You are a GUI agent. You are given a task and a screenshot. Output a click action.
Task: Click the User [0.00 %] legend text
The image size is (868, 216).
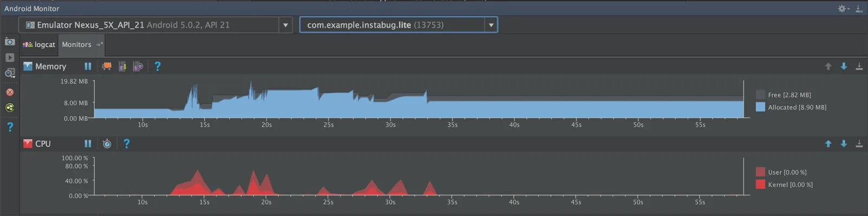pyautogui.click(x=787, y=172)
